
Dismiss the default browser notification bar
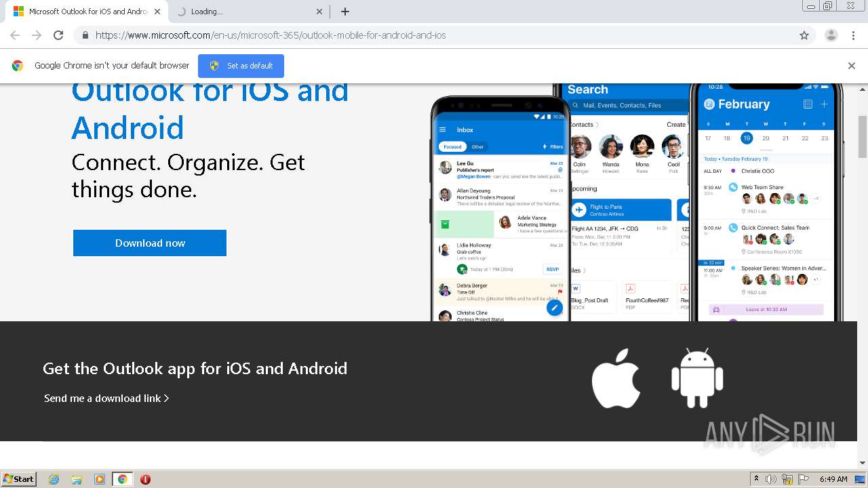pyautogui.click(x=852, y=66)
